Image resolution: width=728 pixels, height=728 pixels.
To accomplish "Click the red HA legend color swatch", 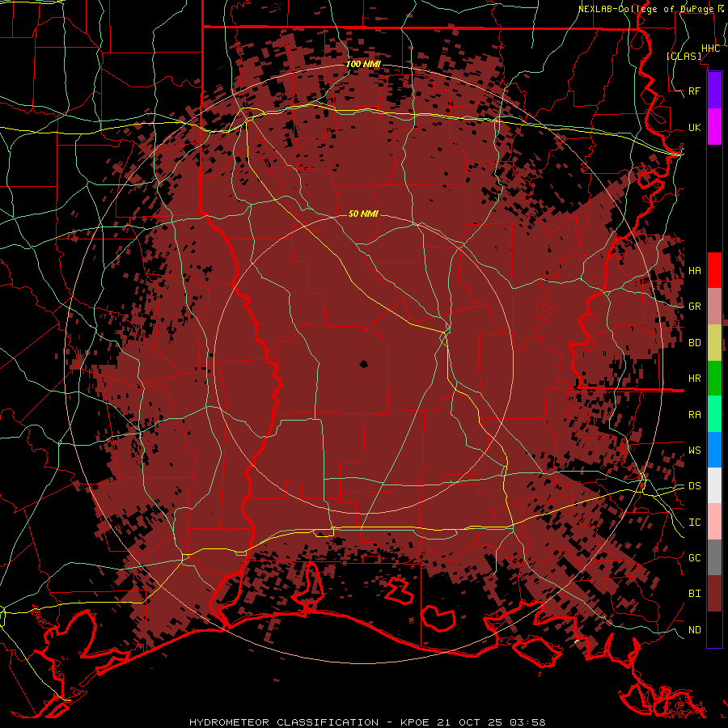I will coord(714,270).
